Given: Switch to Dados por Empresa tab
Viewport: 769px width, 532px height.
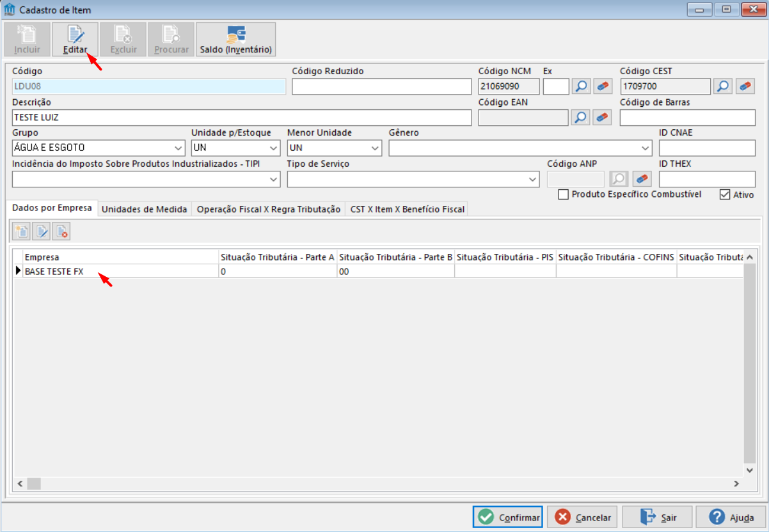Looking at the screenshot, I should coord(52,208).
